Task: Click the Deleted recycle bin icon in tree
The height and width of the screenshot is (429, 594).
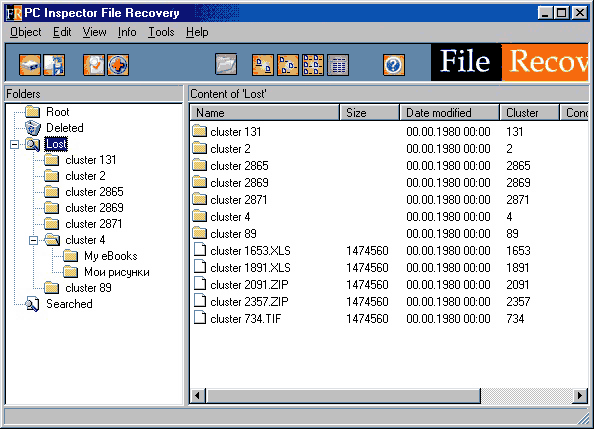Action: [x=33, y=128]
